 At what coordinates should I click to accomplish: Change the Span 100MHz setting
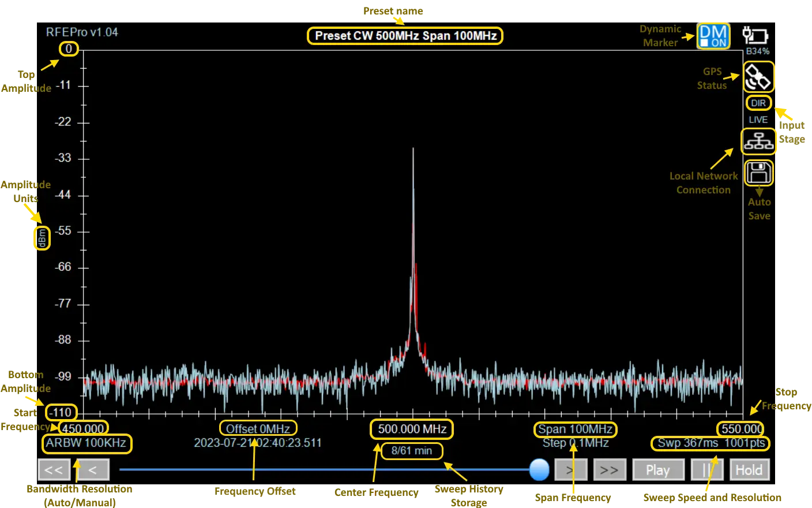(x=575, y=429)
